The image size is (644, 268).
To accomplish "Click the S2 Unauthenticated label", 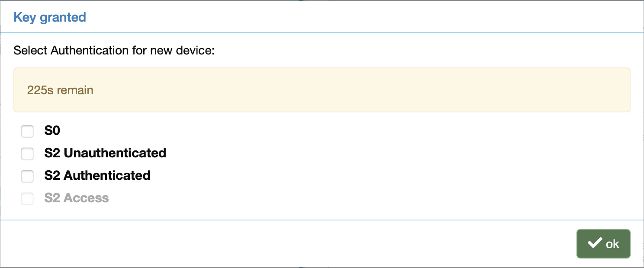I will [105, 153].
